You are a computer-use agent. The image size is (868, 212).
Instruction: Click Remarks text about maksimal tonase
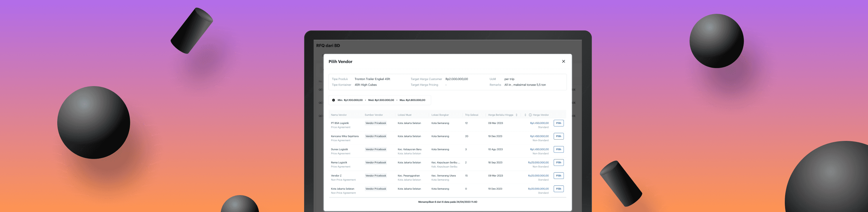(x=525, y=85)
